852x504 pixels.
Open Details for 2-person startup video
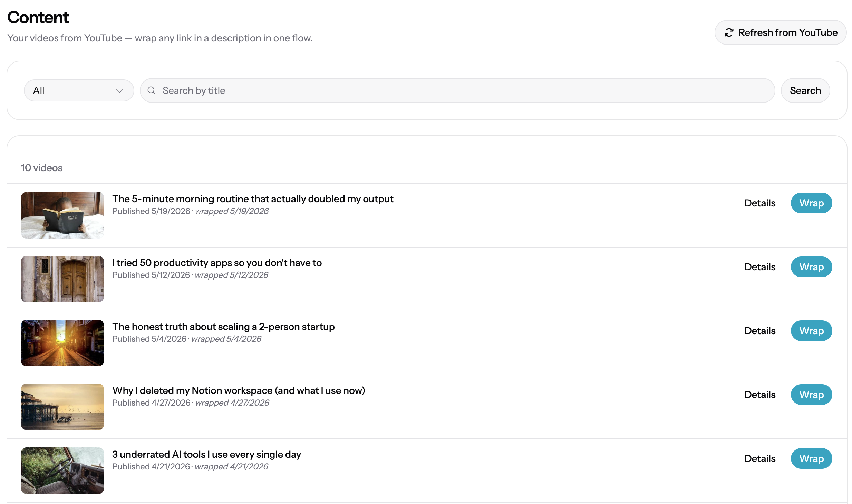[x=760, y=331]
